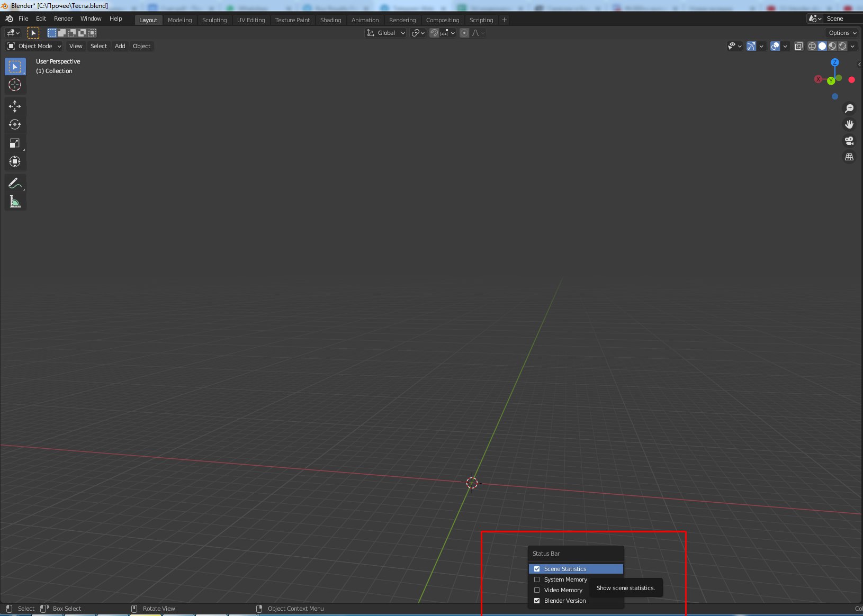The height and width of the screenshot is (616, 863).
Task: Open Global transform orientation dropdown
Action: [386, 33]
